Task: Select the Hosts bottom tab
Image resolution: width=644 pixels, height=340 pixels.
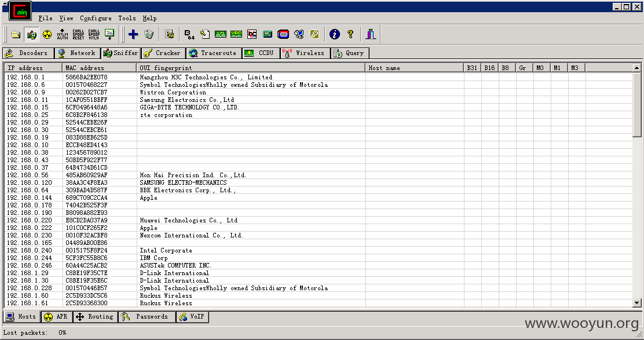Action: pyautogui.click(x=22, y=317)
